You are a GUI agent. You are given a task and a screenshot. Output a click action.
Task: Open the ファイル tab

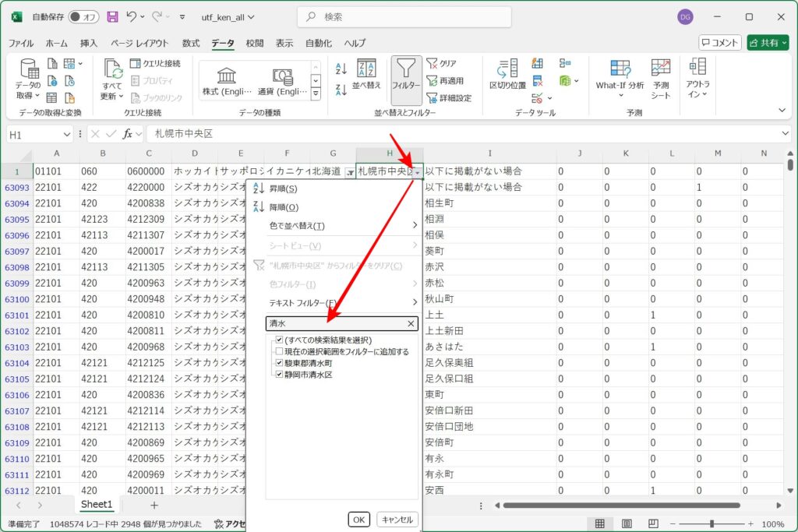(21, 44)
